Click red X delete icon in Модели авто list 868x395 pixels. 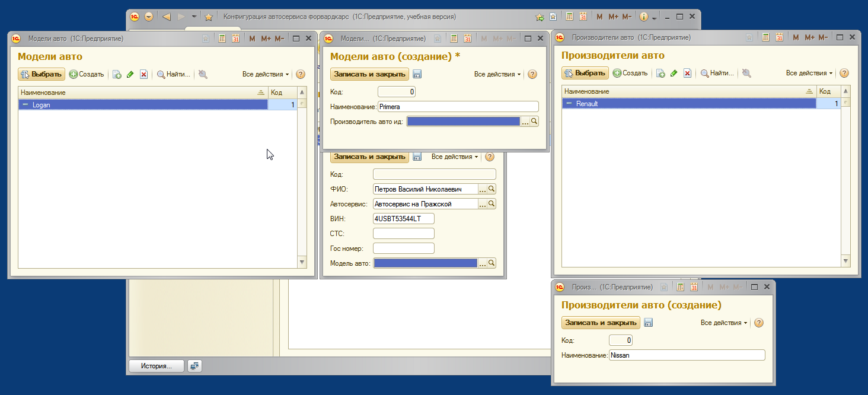[x=143, y=75]
